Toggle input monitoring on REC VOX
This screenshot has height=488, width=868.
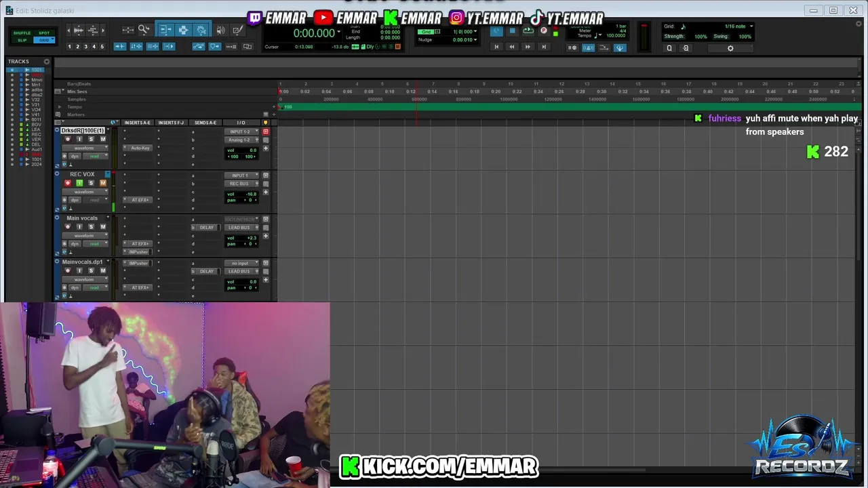pos(79,183)
